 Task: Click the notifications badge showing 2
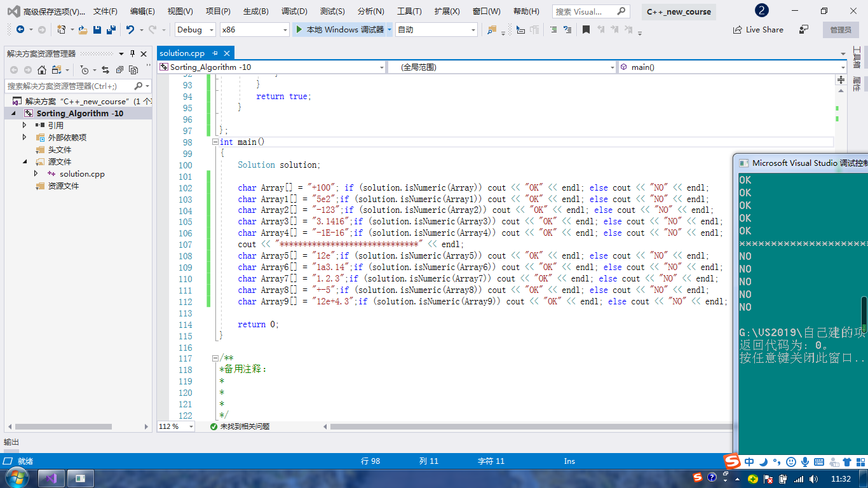point(761,11)
